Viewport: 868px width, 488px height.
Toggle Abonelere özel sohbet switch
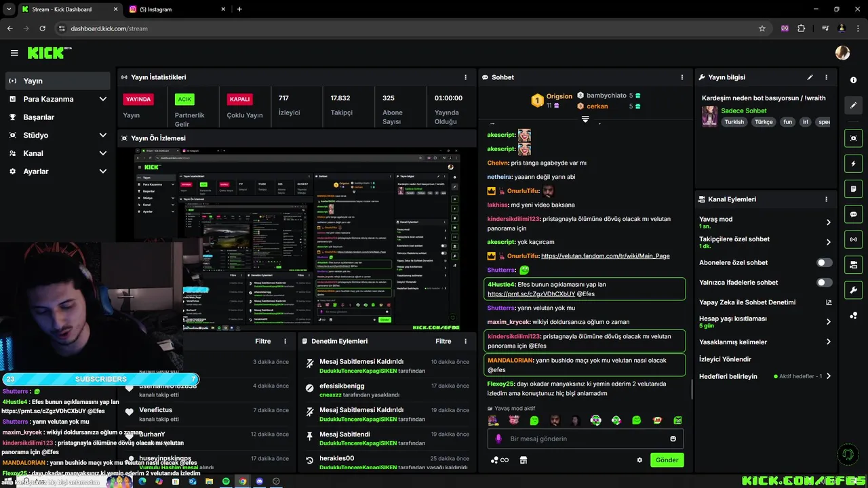click(x=825, y=262)
